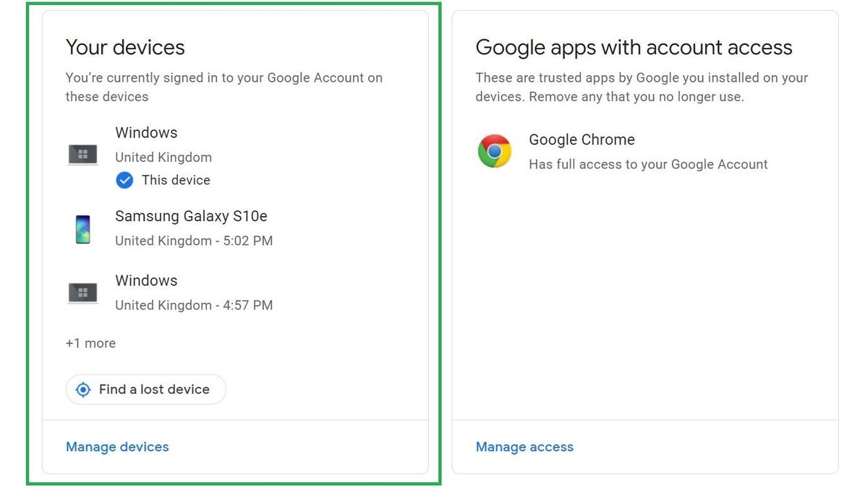Image resolution: width=868 pixels, height=488 pixels.
Task: Click the Has full access description under Google Chrome
Action: click(647, 164)
